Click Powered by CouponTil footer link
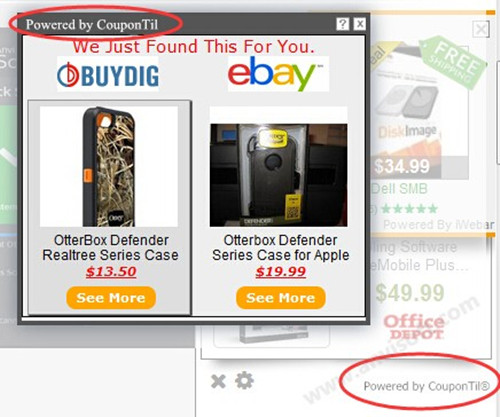The height and width of the screenshot is (417, 500). pos(426,386)
